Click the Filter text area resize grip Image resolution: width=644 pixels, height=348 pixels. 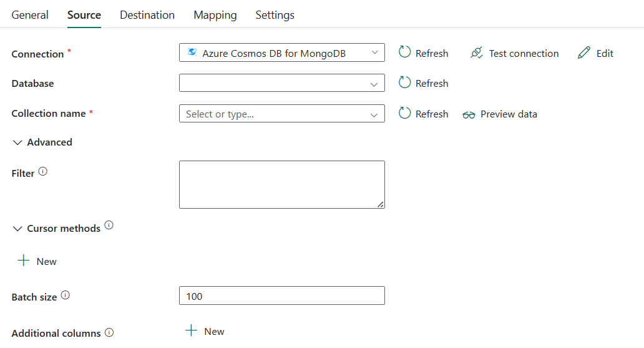coord(381,204)
